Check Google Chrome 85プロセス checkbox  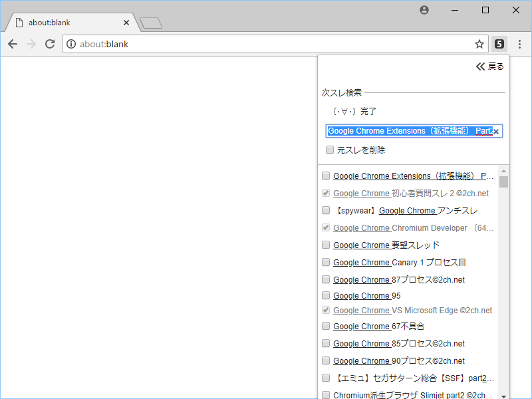point(326,343)
